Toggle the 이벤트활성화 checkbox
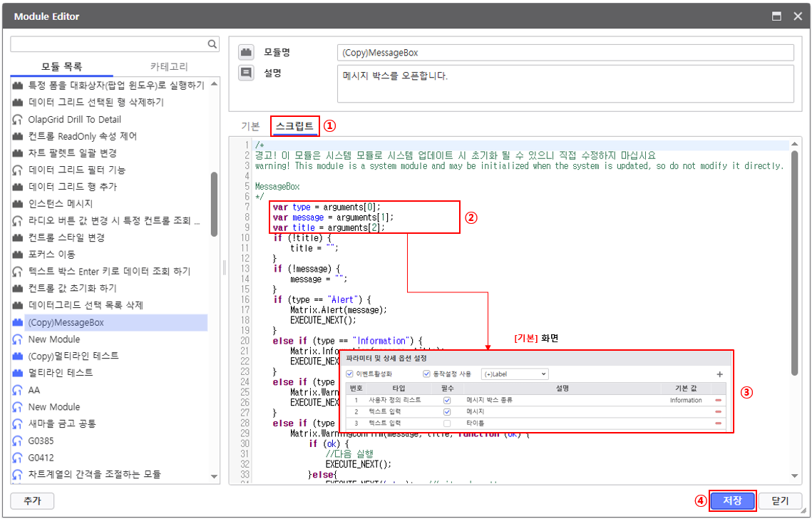This screenshot has height=519, width=812. pos(349,374)
